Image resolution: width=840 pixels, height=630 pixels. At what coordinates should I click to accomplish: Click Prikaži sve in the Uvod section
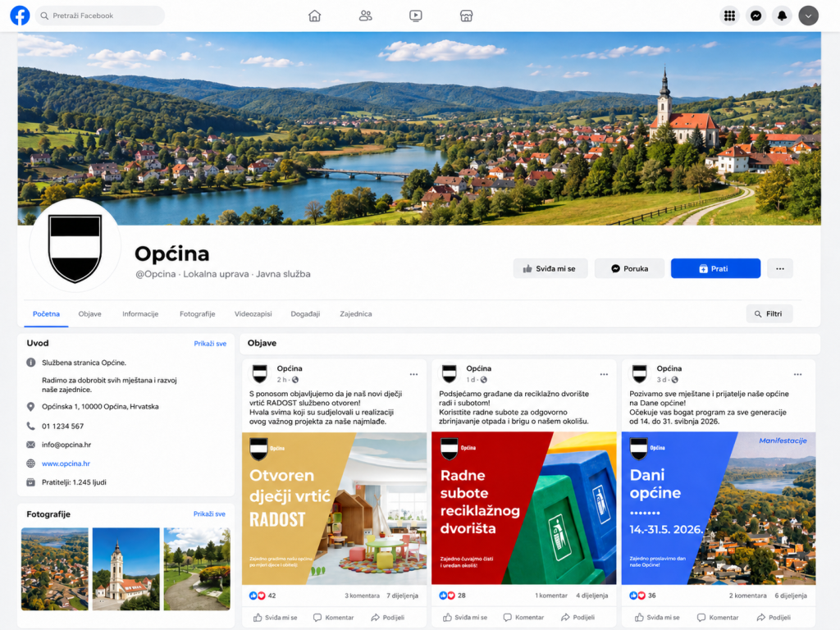click(210, 344)
